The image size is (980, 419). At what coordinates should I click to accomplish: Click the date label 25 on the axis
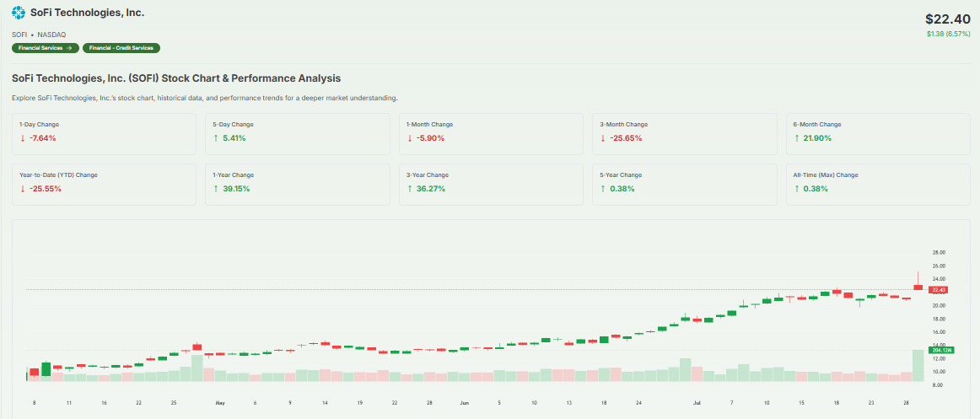(x=173, y=403)
